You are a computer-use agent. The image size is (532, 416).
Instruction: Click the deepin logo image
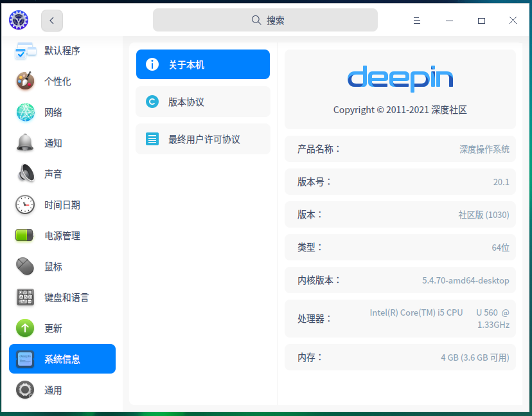point(400,78)
